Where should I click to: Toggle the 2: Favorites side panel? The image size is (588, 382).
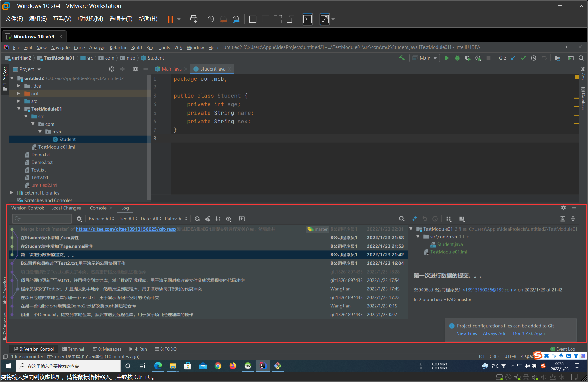(5, 290)
